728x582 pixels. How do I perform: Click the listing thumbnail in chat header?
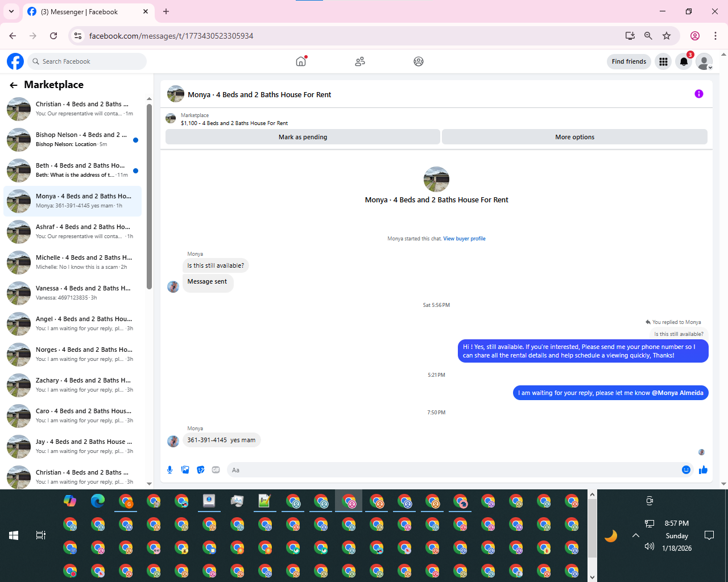coord(176,94)
